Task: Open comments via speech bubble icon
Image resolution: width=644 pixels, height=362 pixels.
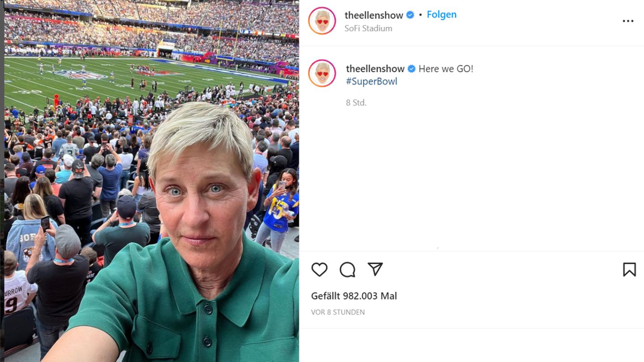Action: pyautogui.click(x=347, y=269)
